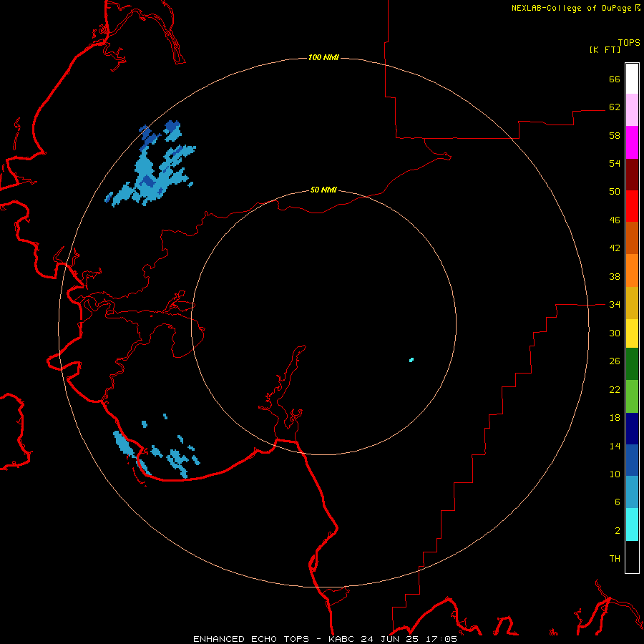644x644 pixels.
Task: Click the "46" legend value
Action: point(615,220)
